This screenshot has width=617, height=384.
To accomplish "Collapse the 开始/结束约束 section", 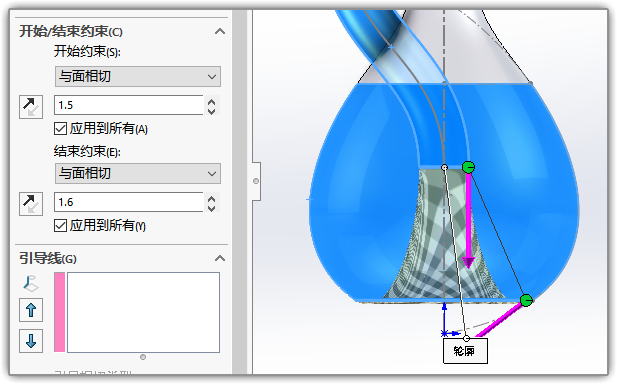I will 220,31.
